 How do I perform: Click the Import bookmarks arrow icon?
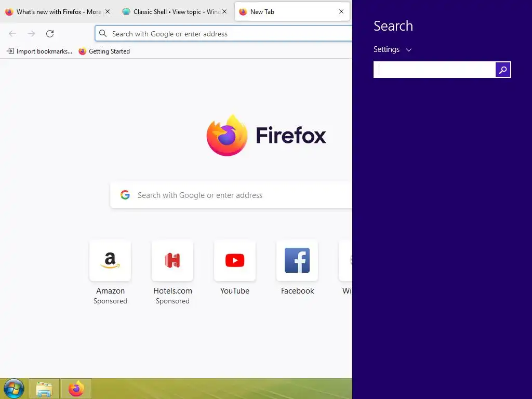(10, 51)
